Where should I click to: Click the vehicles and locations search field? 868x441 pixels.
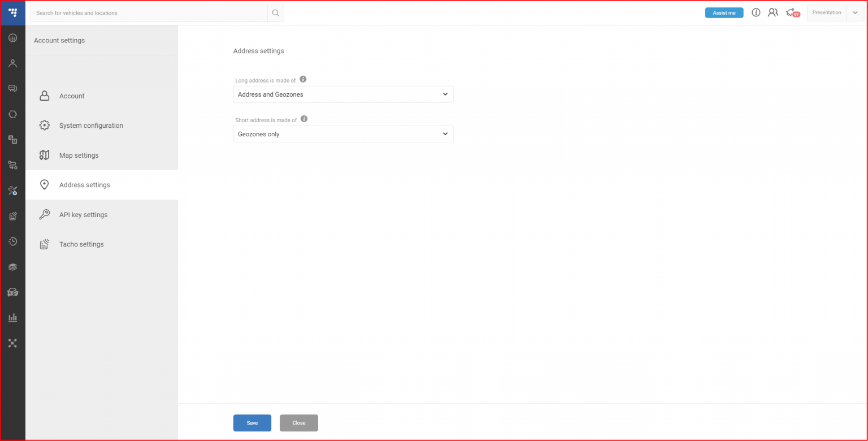[148, 12]
